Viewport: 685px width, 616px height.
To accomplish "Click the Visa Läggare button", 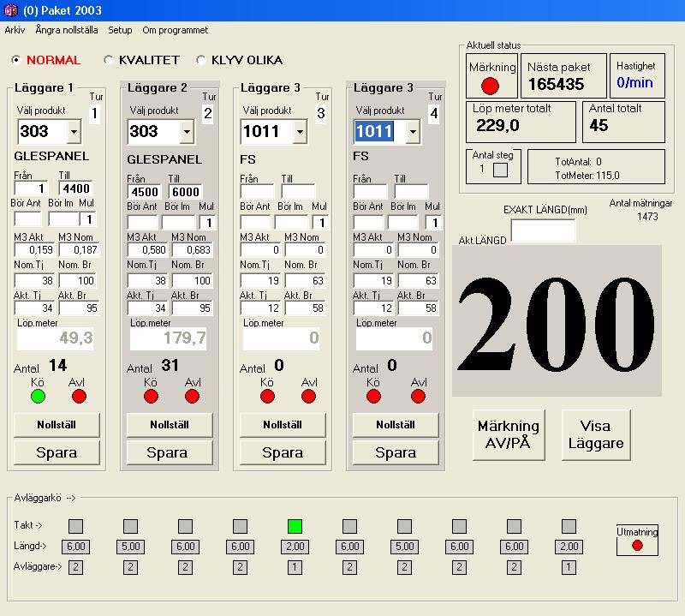I will point(596,435).
